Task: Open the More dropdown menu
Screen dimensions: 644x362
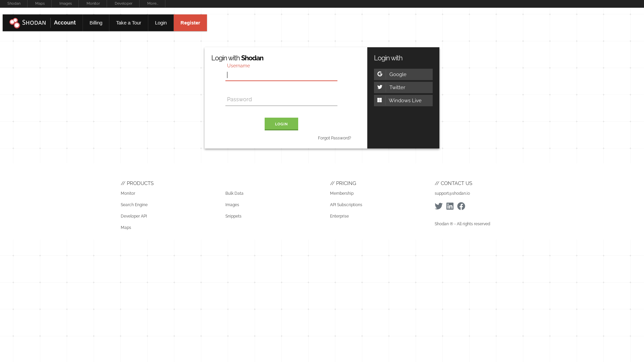Action: pyautogui.click(x=153, y=4)
